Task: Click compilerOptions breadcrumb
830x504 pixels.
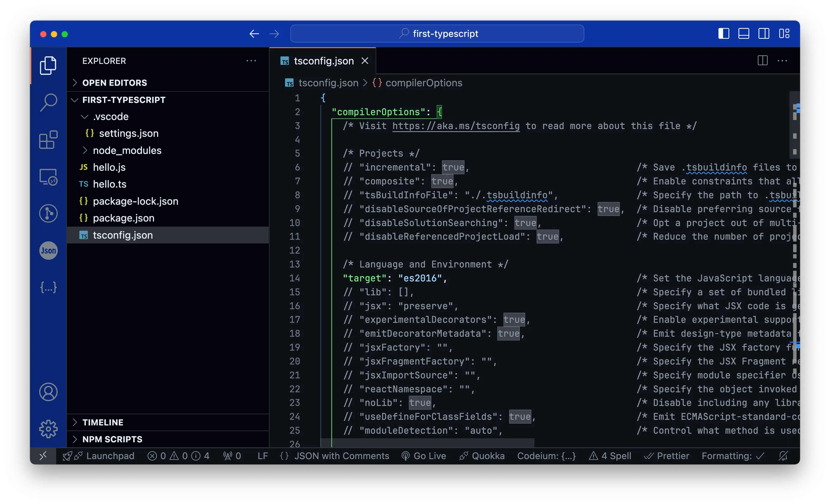Action: [x=417, y=83]
